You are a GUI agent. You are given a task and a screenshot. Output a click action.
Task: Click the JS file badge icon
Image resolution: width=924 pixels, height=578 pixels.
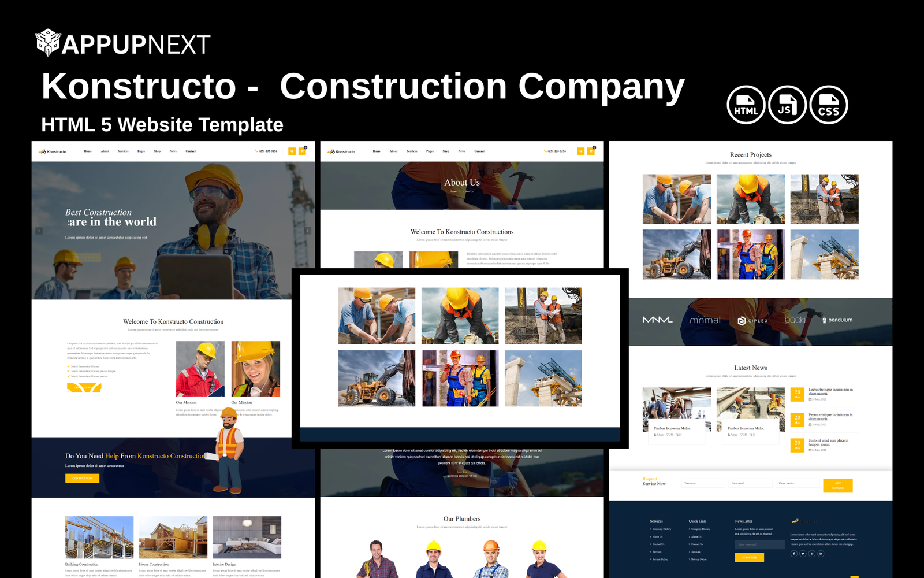787,105
